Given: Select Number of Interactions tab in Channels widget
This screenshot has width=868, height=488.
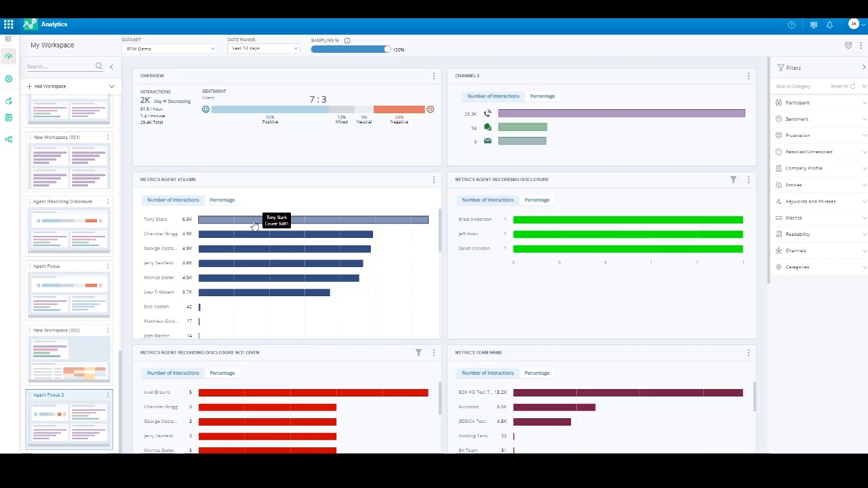Looking at the screenshot, I should point(493,96).
